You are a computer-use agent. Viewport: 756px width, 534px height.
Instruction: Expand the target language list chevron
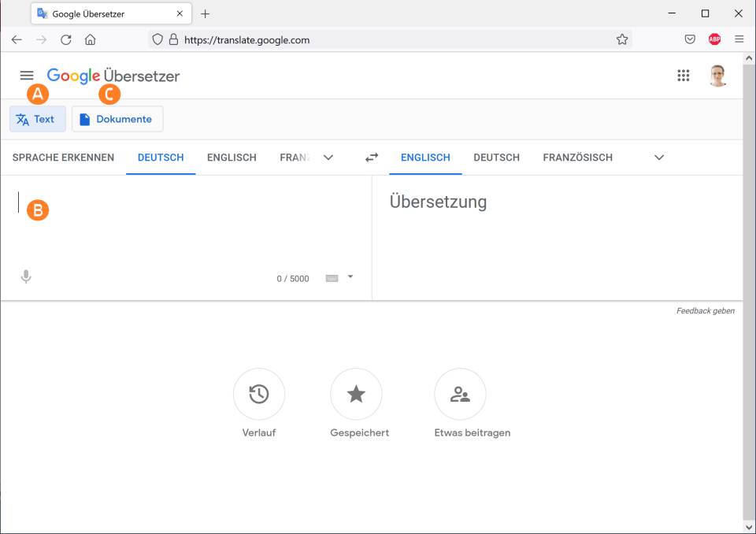(x=659, y=158)
